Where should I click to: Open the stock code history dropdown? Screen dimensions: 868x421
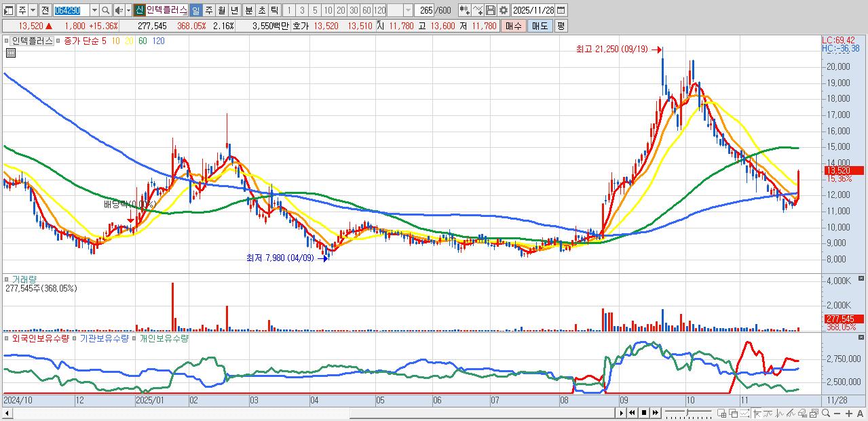(94, 10)
